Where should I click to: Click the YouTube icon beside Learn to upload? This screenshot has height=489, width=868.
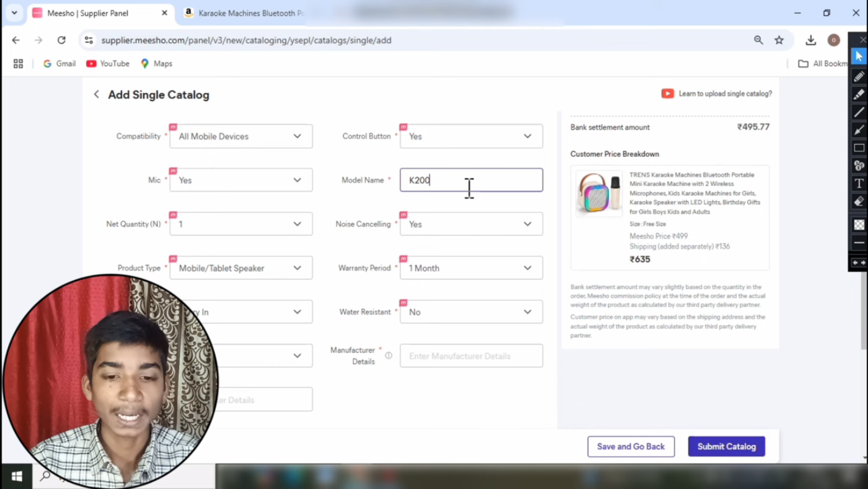[667, 94]
